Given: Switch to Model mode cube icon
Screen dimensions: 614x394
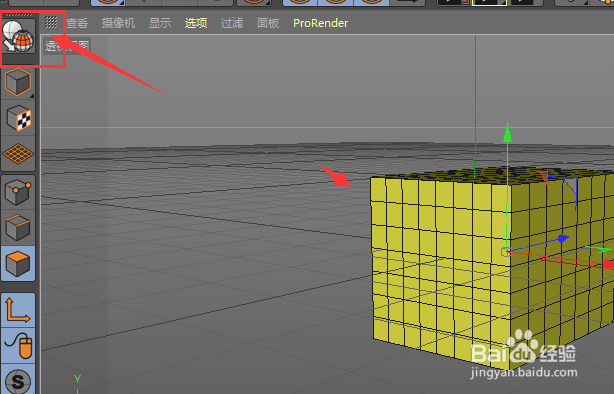Looking at the screenshot, I should coord(18,82).
